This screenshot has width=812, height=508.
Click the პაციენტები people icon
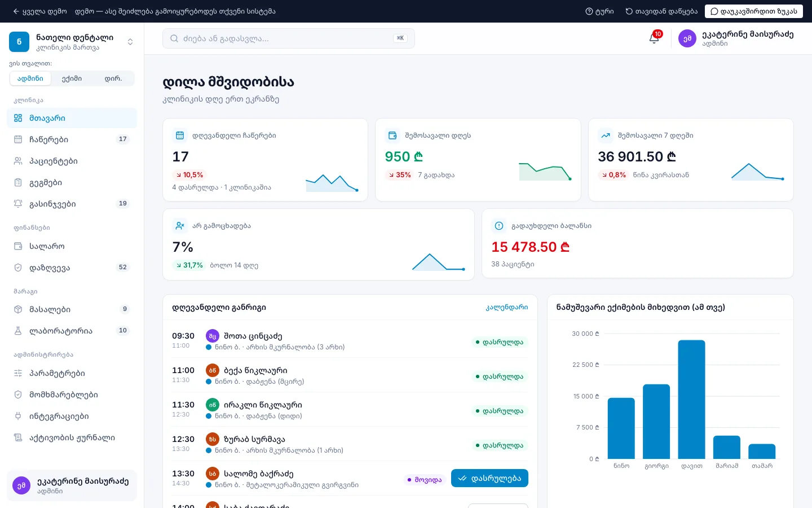[18, 161]
